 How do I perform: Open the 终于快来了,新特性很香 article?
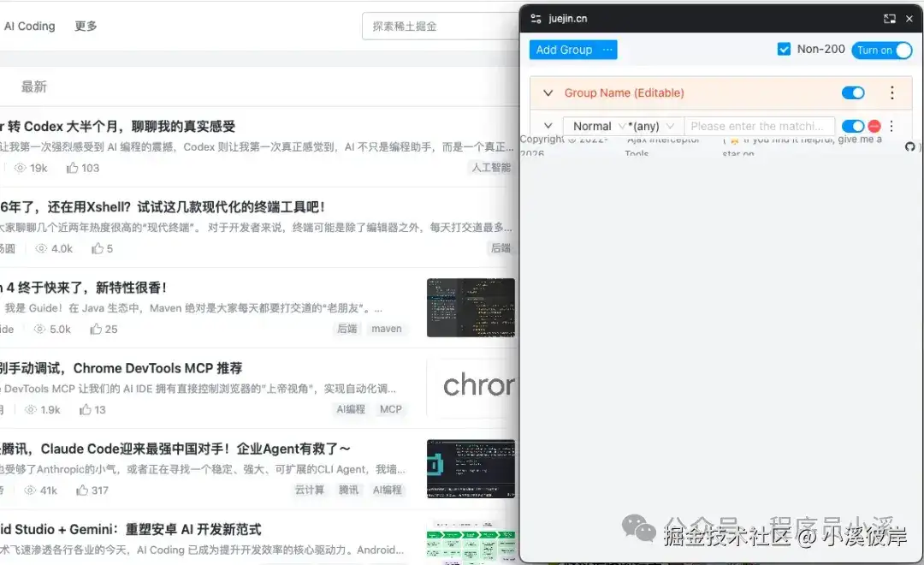83,288
